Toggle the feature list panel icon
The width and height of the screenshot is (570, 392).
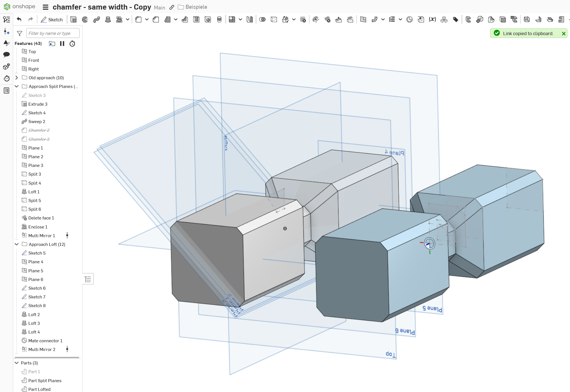click(x=6, y=19)
